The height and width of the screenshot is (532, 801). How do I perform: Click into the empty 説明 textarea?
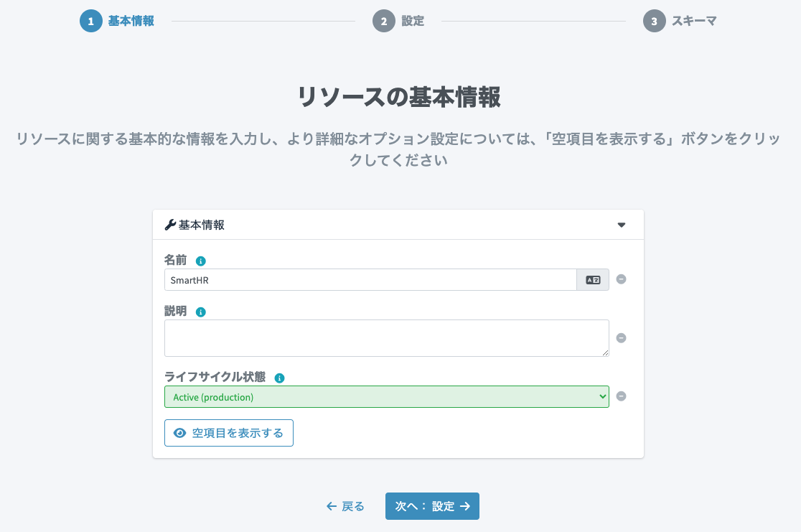click(387, 338)
